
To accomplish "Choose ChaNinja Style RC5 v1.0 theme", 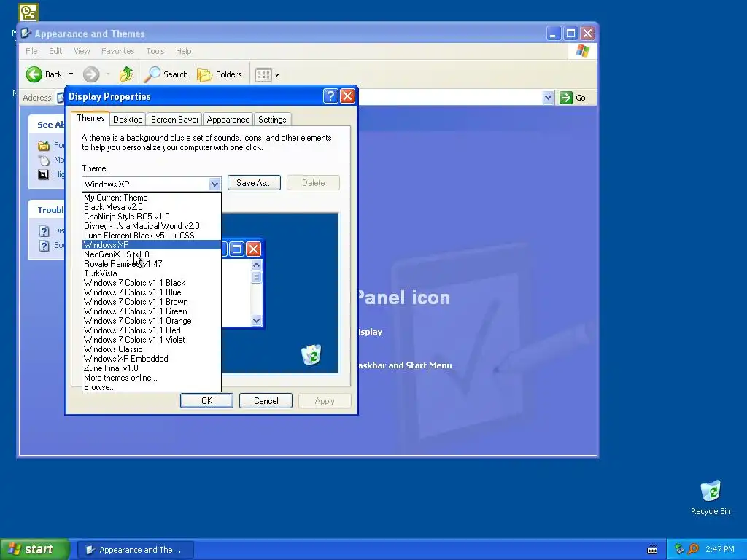I will [152, 216].
